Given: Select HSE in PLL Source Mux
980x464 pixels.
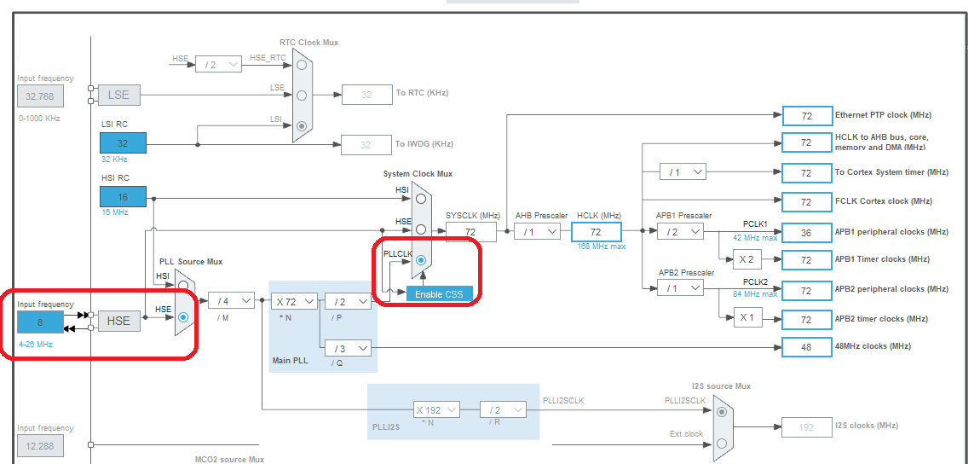Looking at the screenshot, I should click(183, 317).
